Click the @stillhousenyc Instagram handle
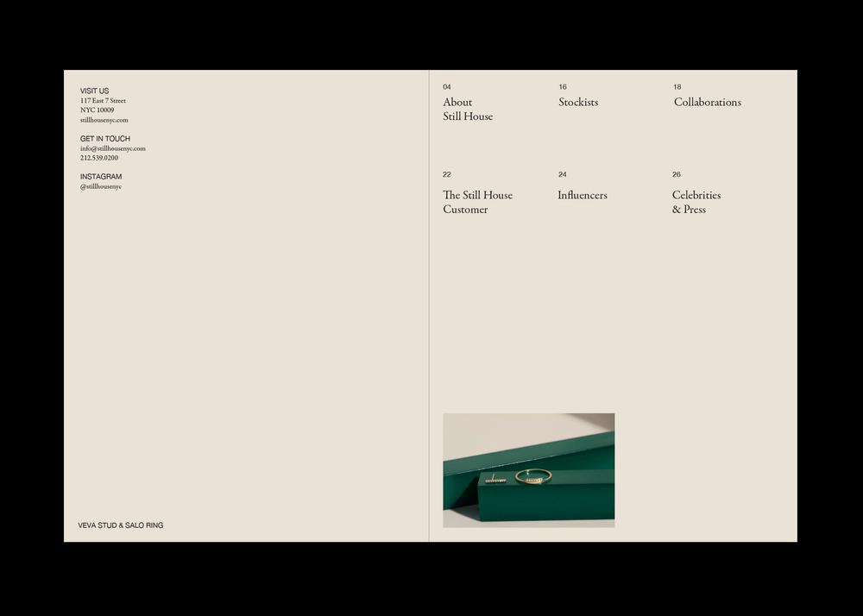This screenshot has width=863, height=616. (x=101, y=186)
